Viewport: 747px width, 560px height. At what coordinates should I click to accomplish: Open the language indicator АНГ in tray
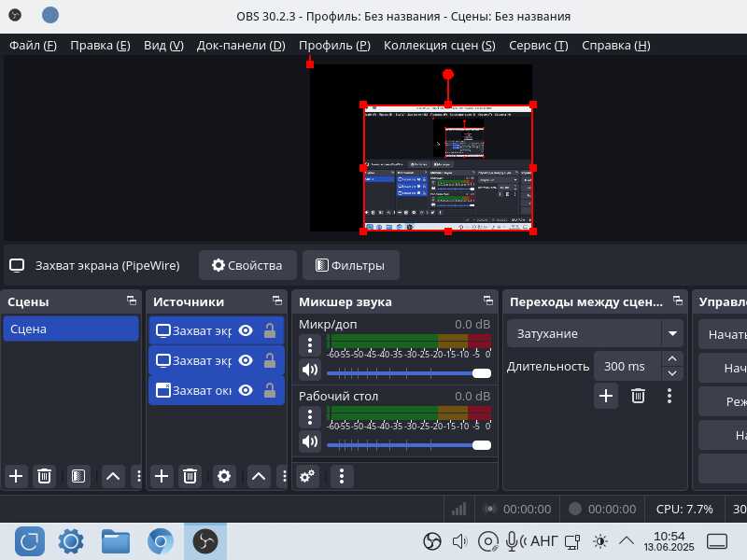click(543, 541)
